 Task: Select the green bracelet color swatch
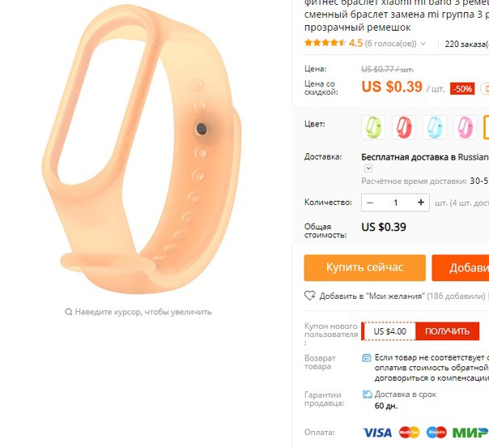[373, 127]
